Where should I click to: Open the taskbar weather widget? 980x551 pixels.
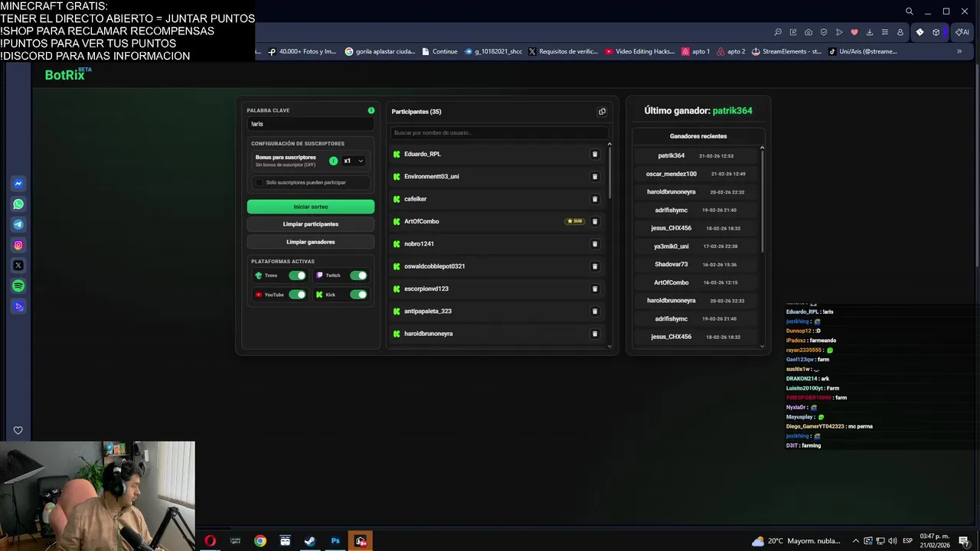tap(795, 541)
